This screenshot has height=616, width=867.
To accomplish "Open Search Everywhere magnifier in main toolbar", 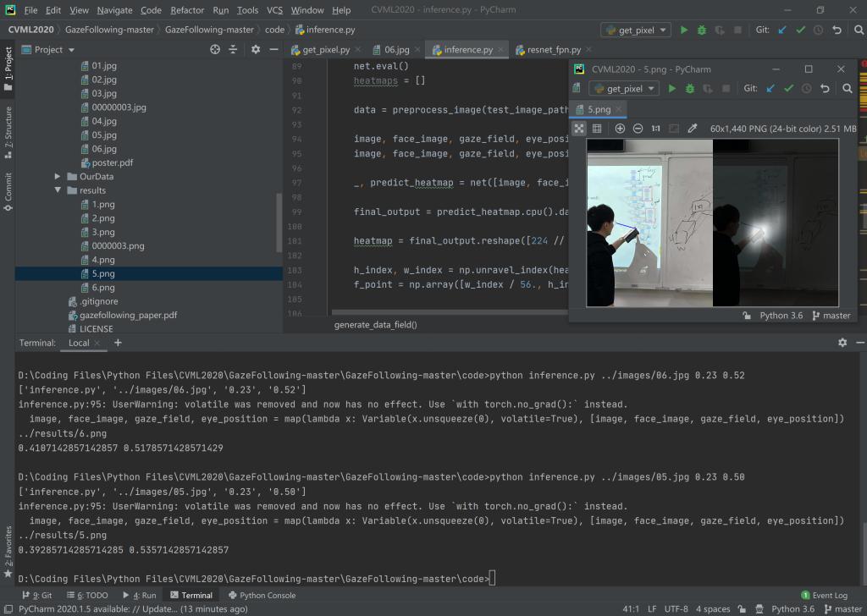I will click(x=859, y=30).
